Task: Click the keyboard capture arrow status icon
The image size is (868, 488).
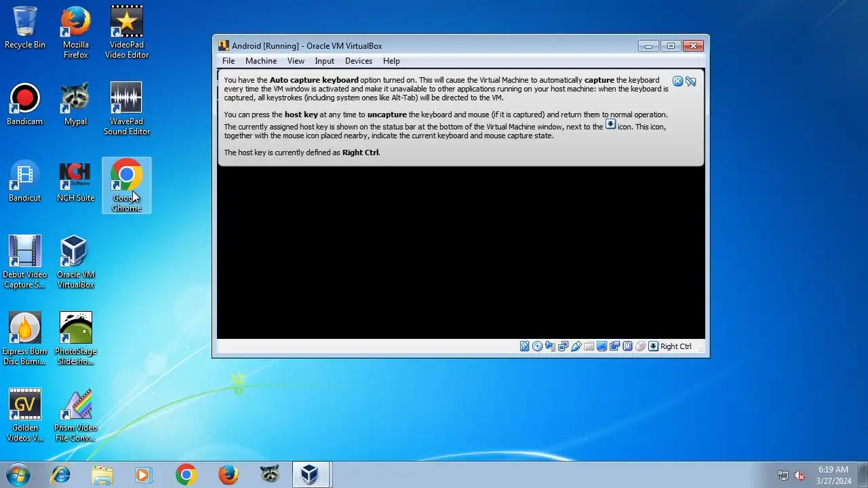Action: point(653,346)
